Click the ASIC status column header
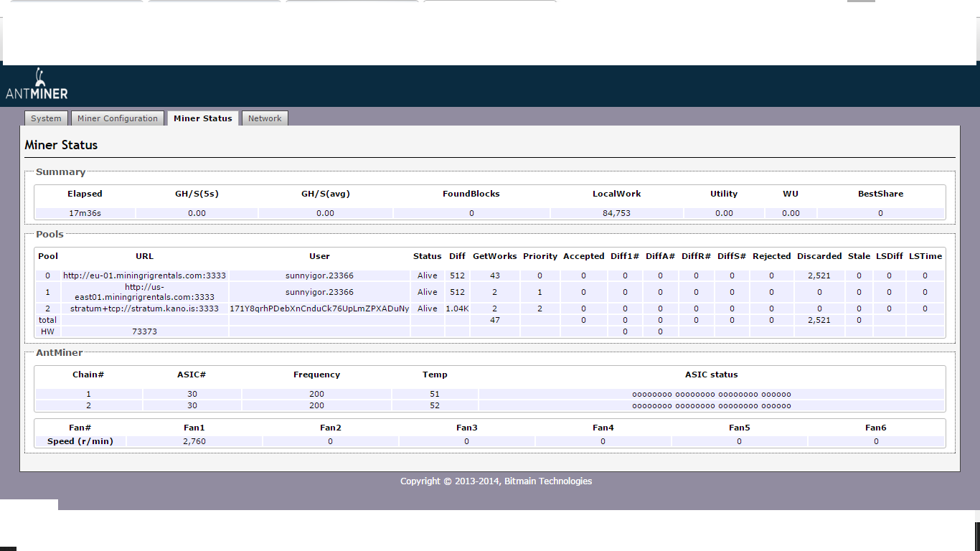The image size is (980, 551). click(711, 375)
